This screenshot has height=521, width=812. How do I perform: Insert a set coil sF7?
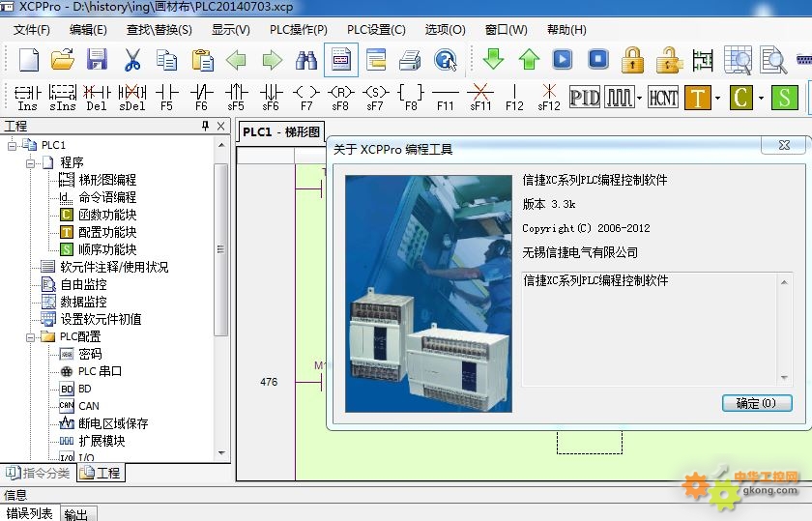click(375, 98)
